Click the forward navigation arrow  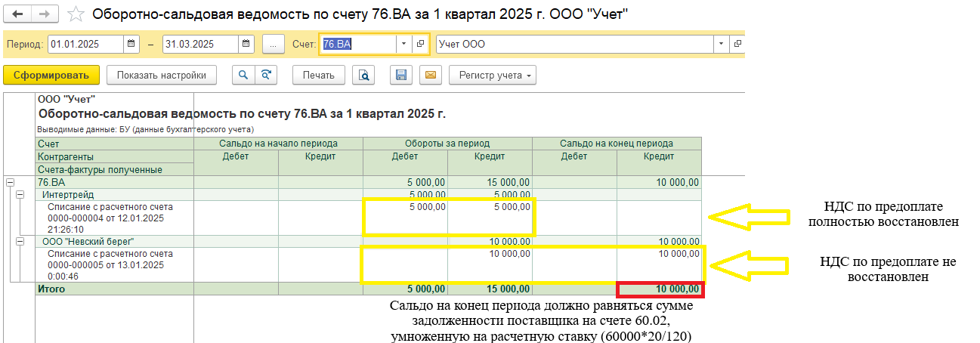(44, 14)
